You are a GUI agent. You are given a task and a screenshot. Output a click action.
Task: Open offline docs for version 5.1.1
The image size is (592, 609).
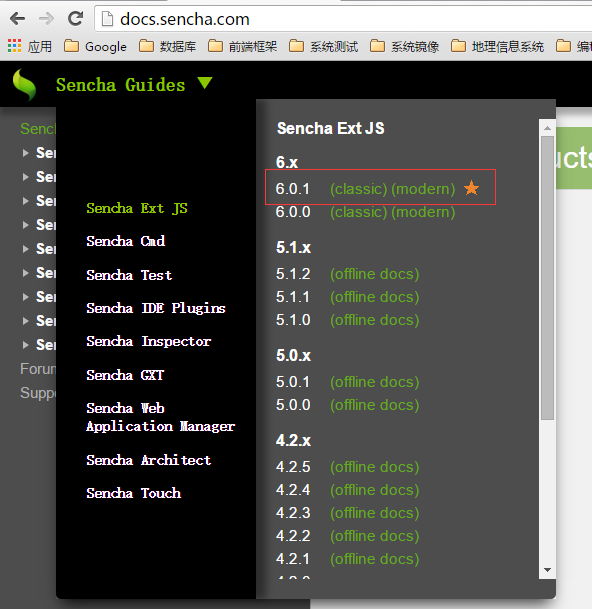tap(375, 297)
